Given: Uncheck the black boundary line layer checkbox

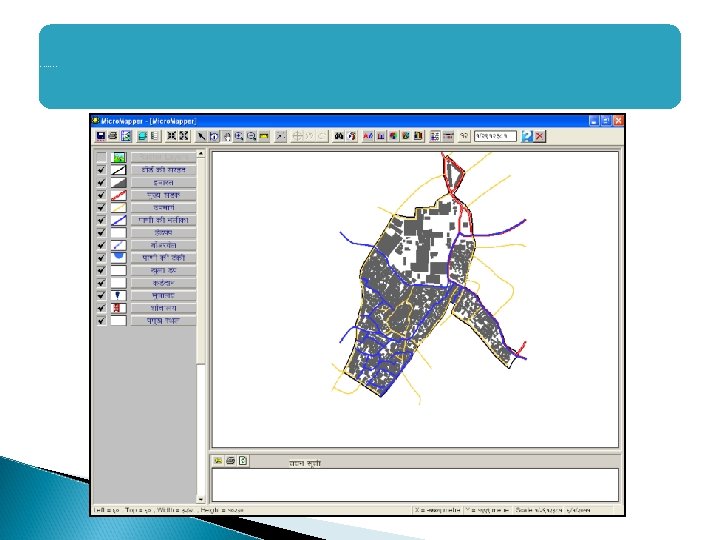Looking at the screenshot, I should 101,170.
